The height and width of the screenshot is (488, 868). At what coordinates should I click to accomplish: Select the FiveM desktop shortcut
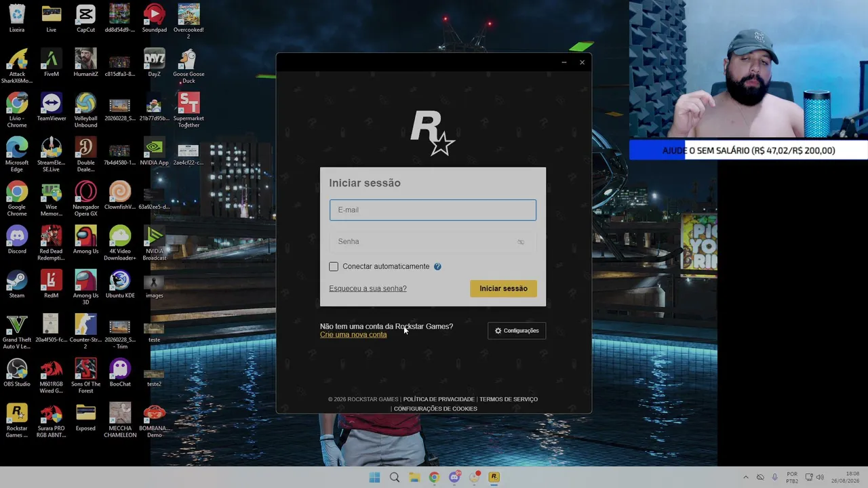(x=52, y=62)
